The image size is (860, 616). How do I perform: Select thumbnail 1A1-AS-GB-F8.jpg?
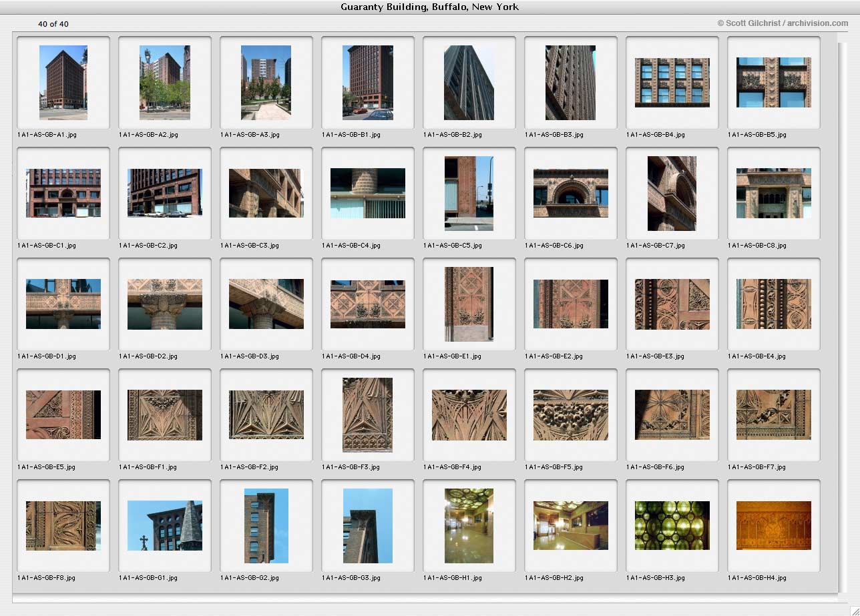[63, 525]
